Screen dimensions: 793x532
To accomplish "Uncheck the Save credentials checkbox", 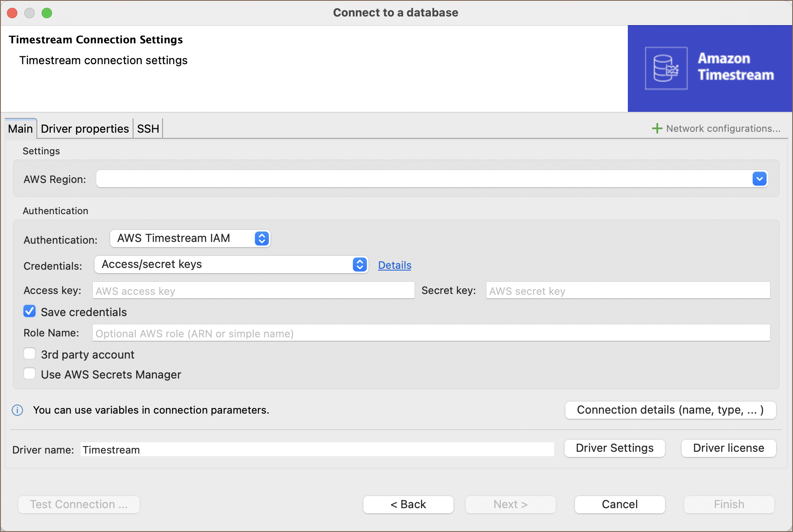I will click(x=29, y=311).
